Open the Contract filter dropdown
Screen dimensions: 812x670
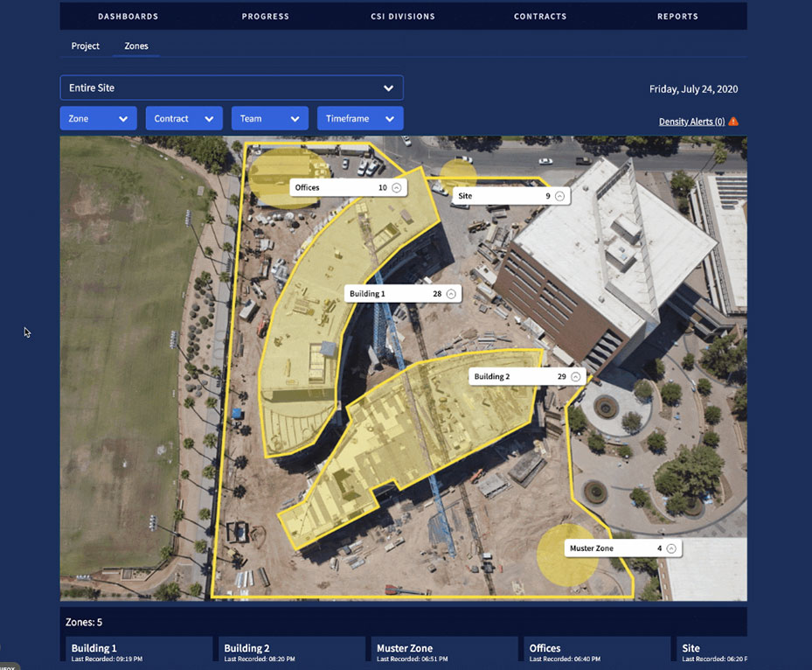point(184,117)
